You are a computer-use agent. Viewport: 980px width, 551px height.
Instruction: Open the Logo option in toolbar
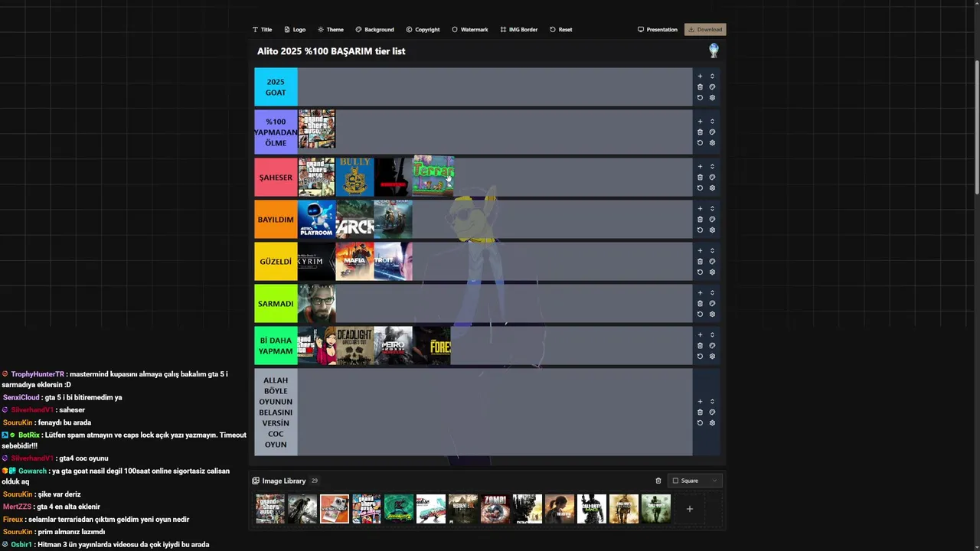coord(295,30)
